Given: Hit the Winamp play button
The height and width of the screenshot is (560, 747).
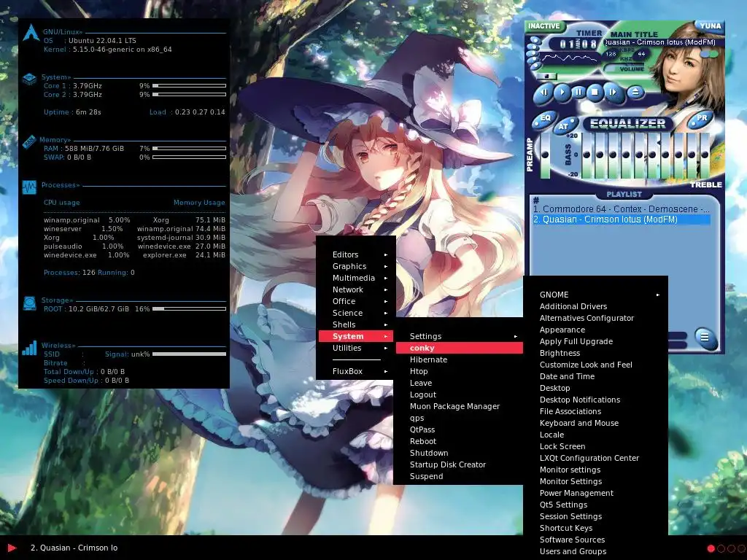Looking at the screenshot, I should pos(562,92).
